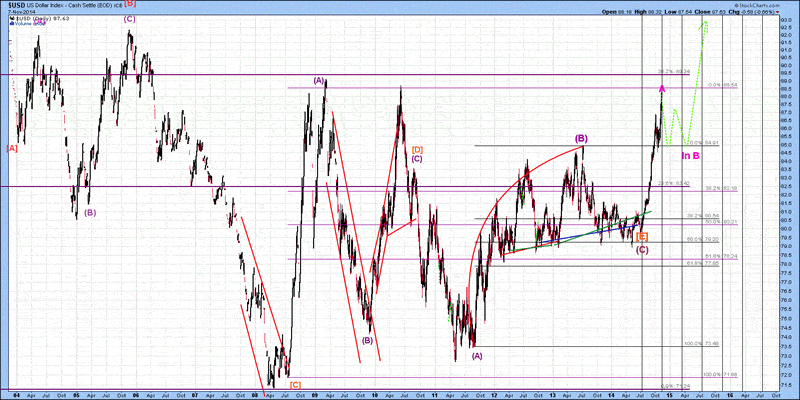Click the orange [E] wave label
This screenshot has width=800, height=400.
click(x=642, y=237)
